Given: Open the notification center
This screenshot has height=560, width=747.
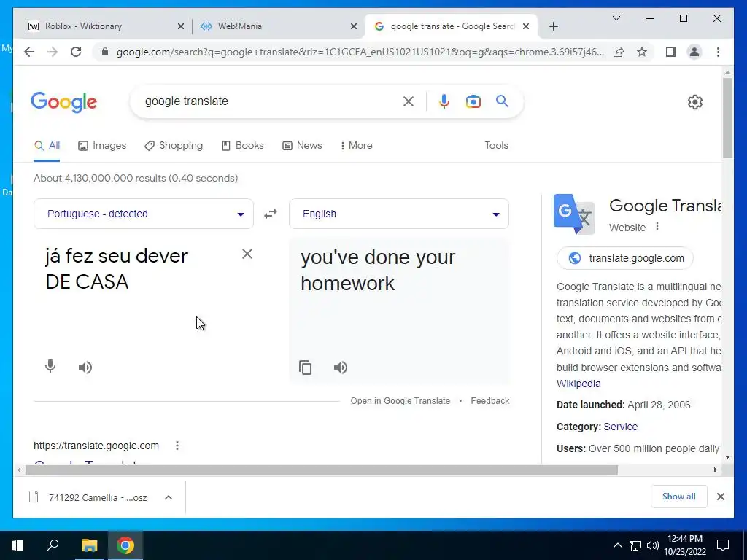Looking at the screenshot, I should [x=723, y=545].
